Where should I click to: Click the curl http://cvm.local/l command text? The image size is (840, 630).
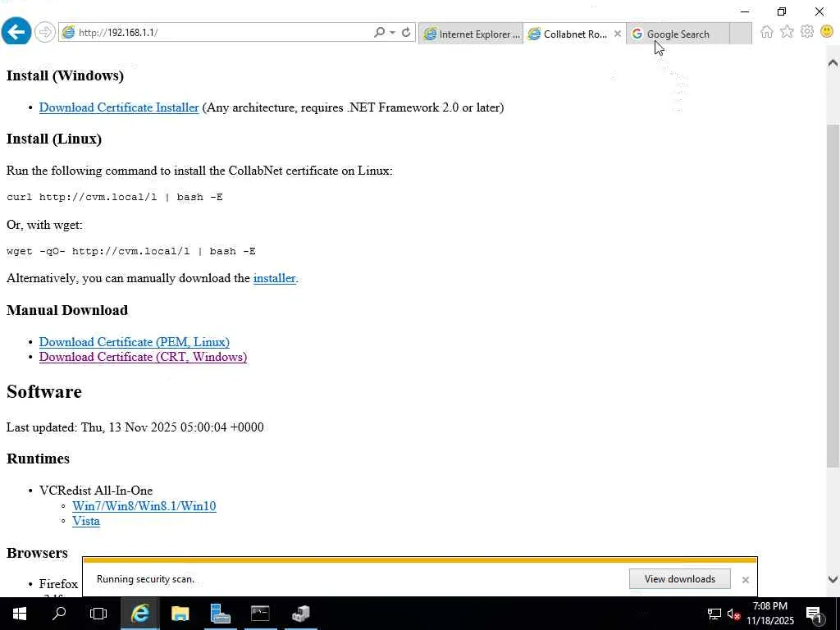pyautogui.click(x=115, y=197)
